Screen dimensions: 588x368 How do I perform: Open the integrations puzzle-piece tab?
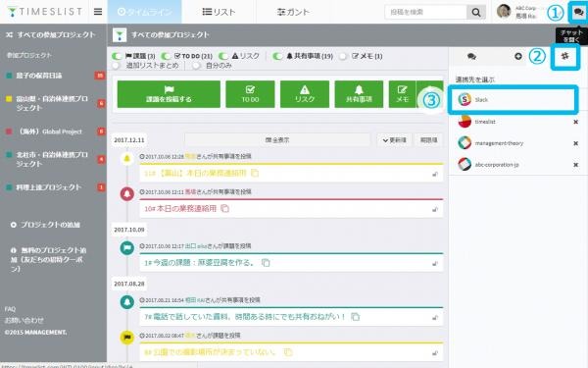point(564,56)
